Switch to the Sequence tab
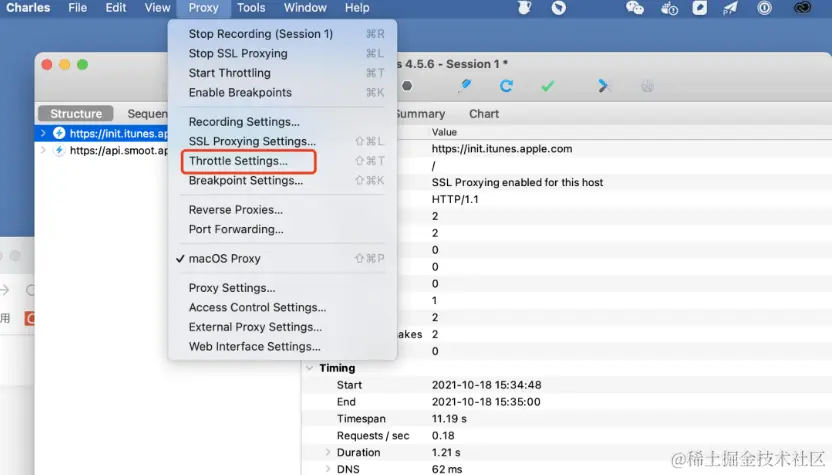The width and height of the screenshot is (832, 475). (147, 114)
